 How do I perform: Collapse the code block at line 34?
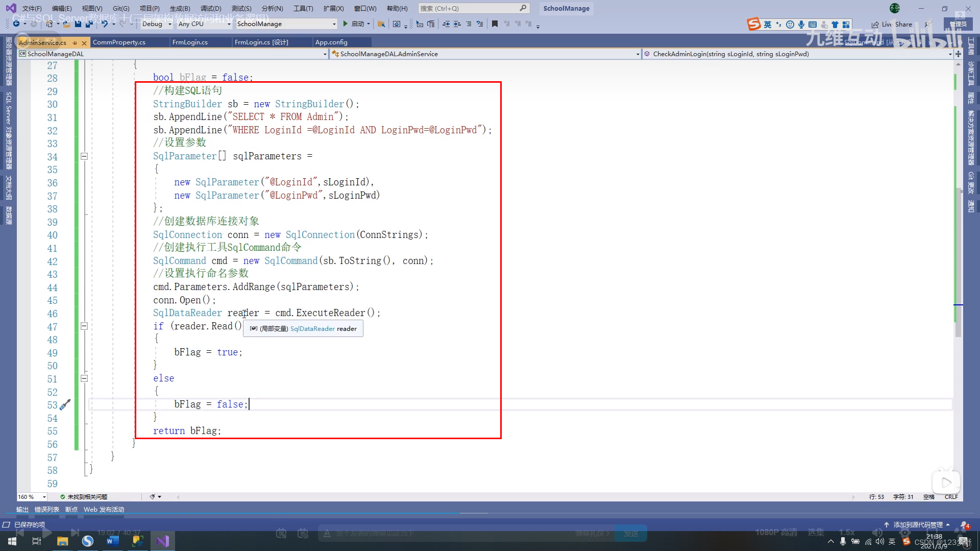[84, 157]
